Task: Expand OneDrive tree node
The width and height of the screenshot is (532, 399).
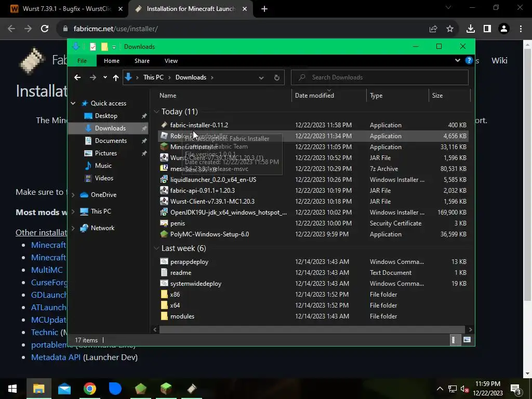Action: coord(73,195)
